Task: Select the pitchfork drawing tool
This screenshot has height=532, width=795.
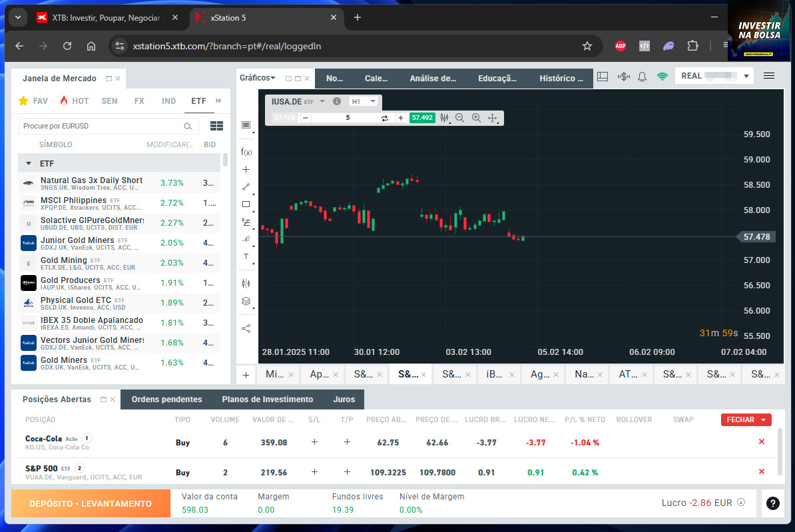Action: (x=246, y=239)
